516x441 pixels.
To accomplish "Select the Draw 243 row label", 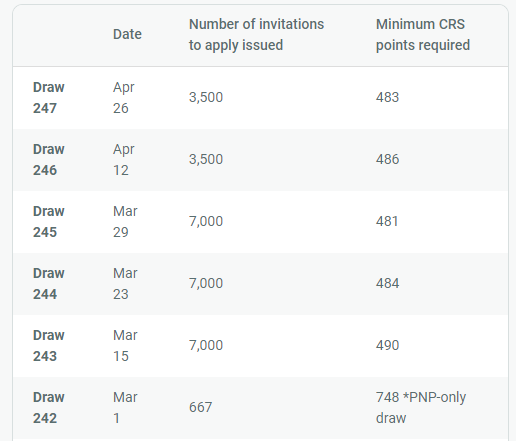I will tap(49, 346).
